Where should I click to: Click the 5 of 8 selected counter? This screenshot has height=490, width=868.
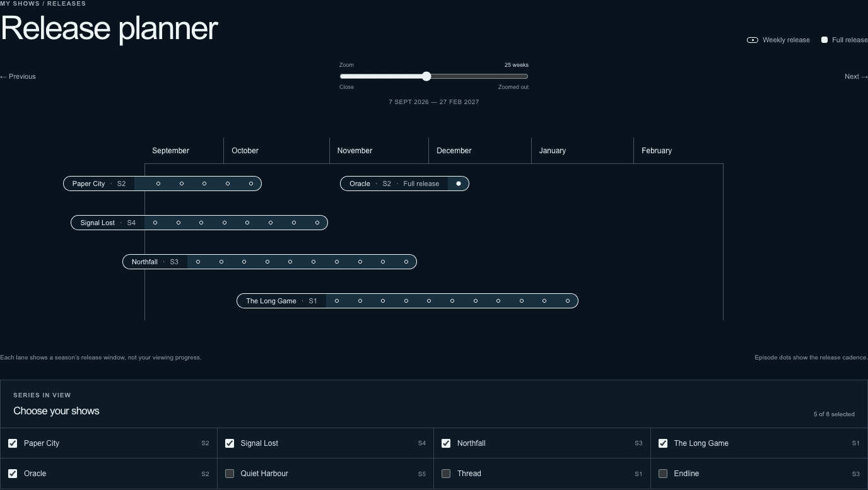click(x=834, y=414)
